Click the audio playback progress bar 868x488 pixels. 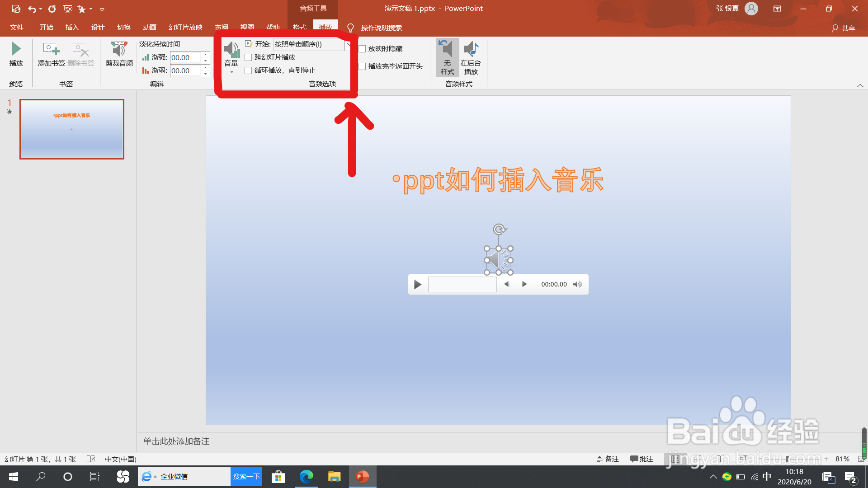pyautogui.click(x=462, y=284)
